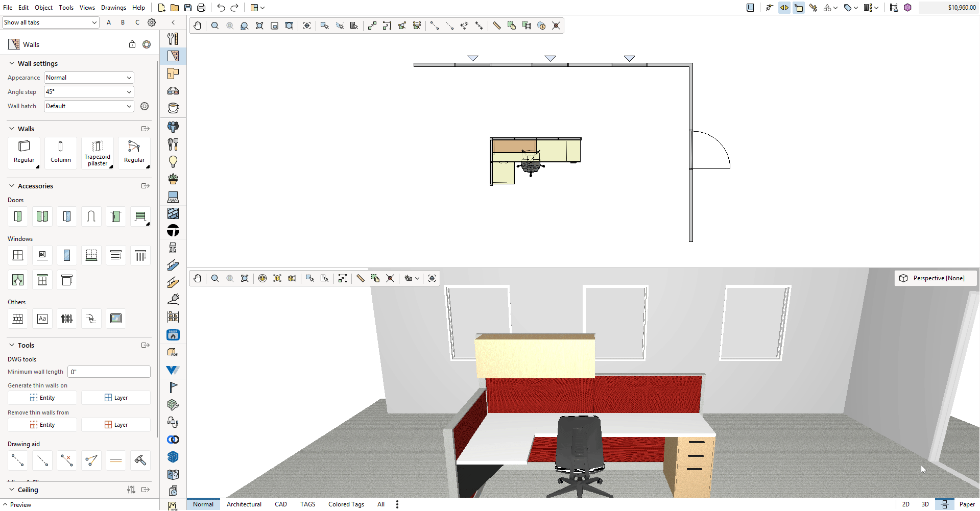Image resolution: width=980 pixels, height=511 pixels.
Task: Open the people module icon in sidebar
Action: (x=173, y=127)
